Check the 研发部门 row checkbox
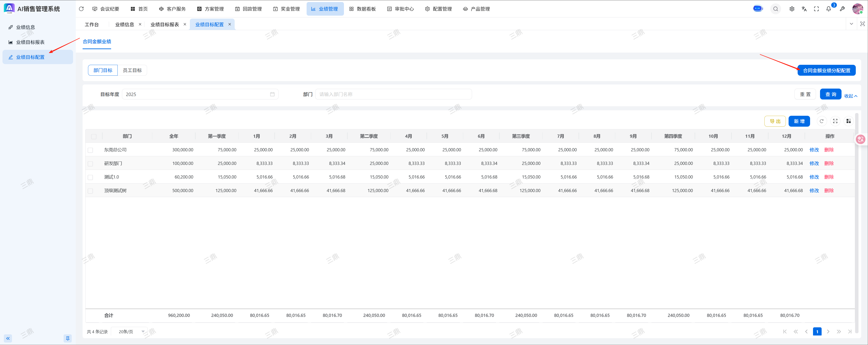 point(90,164)
